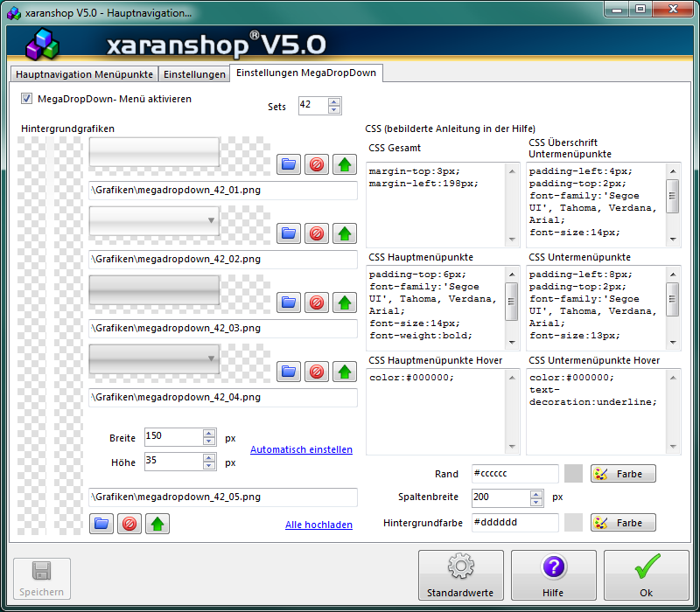Increase the Höhe value
The image size is (700, 612).
pyautogui.click(x=209, y=457)
